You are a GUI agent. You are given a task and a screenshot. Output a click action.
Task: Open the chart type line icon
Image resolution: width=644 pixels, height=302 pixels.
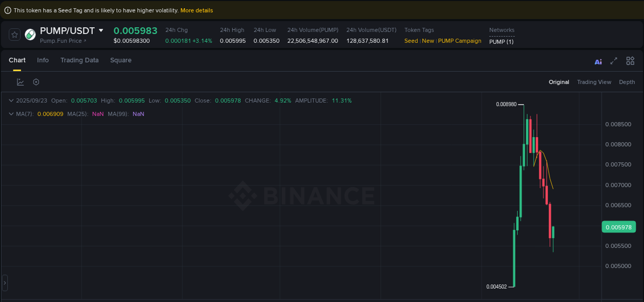21,81
